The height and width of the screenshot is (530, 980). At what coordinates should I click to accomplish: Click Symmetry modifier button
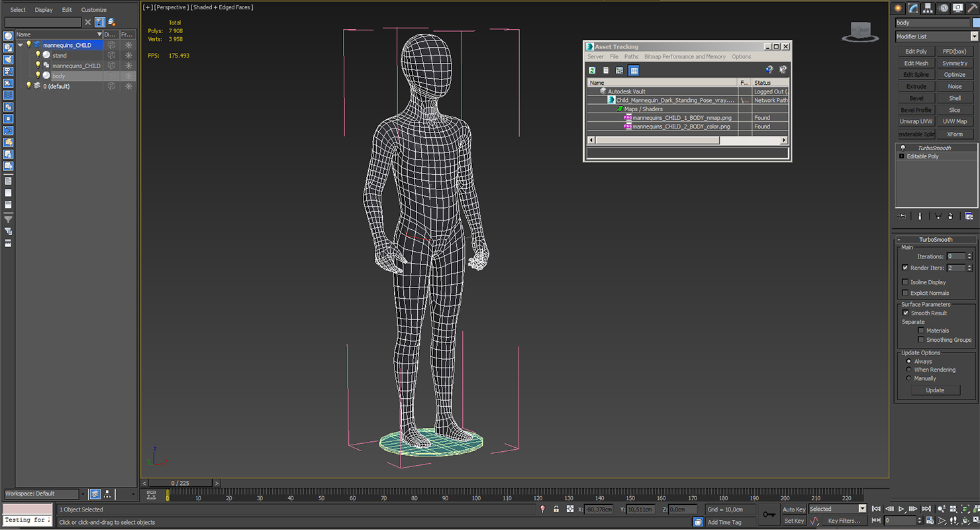point(955,63)
